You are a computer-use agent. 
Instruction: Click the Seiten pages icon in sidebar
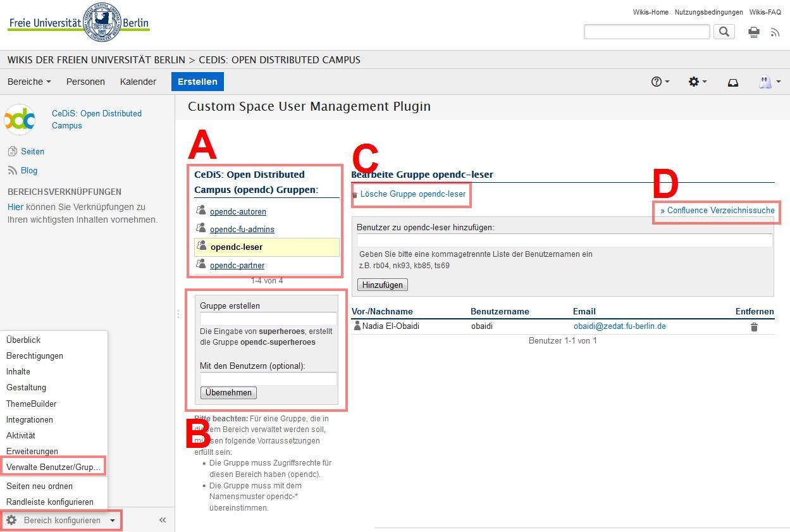pyautogui.click(x=13, y=151)
